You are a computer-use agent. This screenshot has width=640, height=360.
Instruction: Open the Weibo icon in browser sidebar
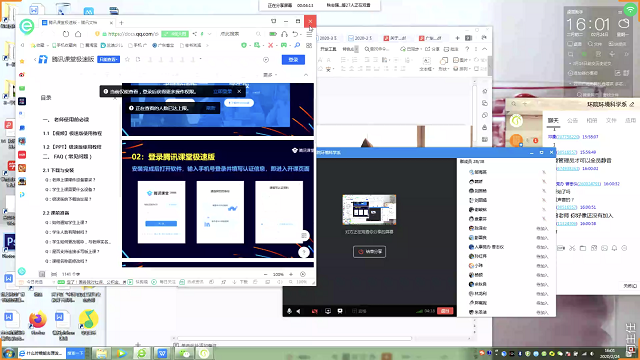[x=22, y=75]
